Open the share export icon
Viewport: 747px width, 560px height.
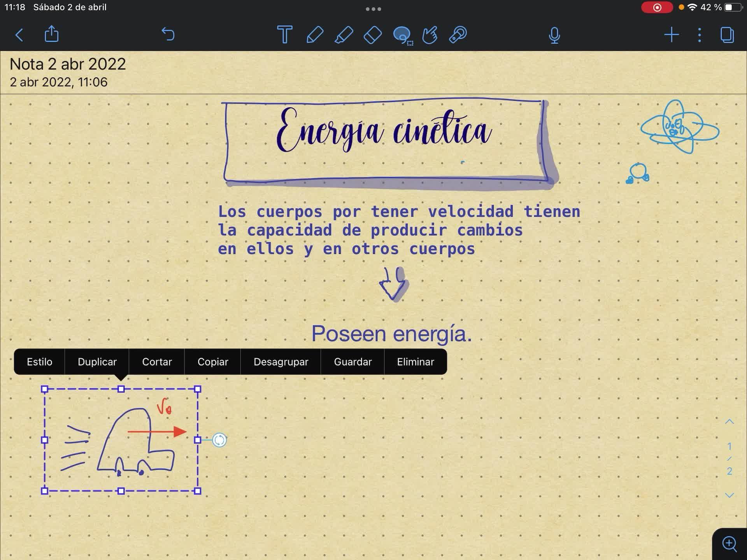point(51,34)
